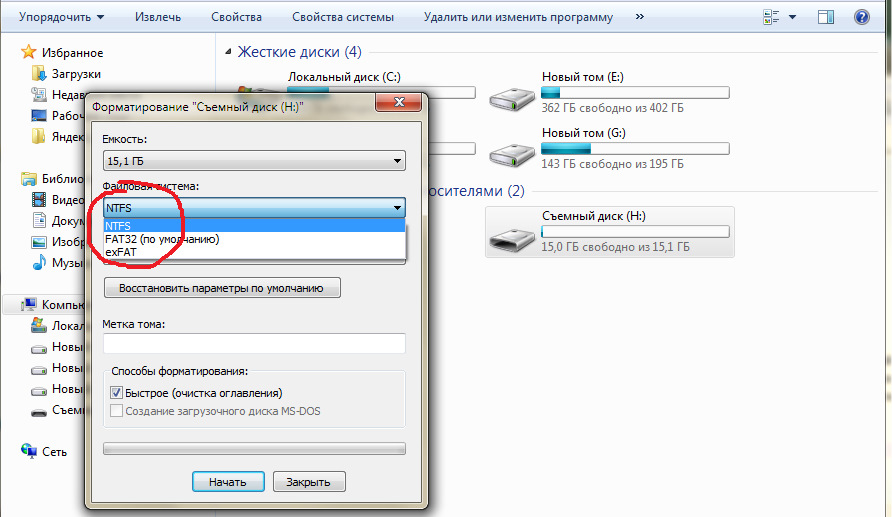Screen dimensions: 892x517
Task: Show more toolbar commands chevron
Action: 639,16
